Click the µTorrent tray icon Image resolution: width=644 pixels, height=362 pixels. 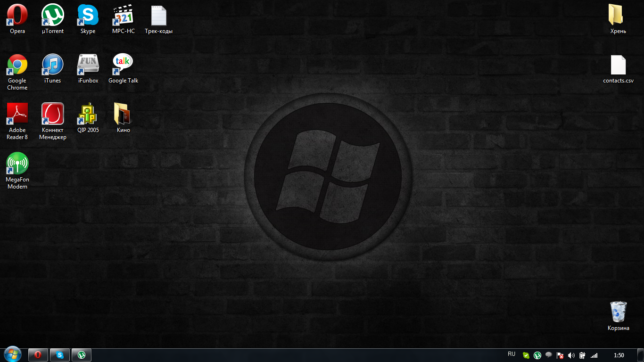(x=537, y=355)
